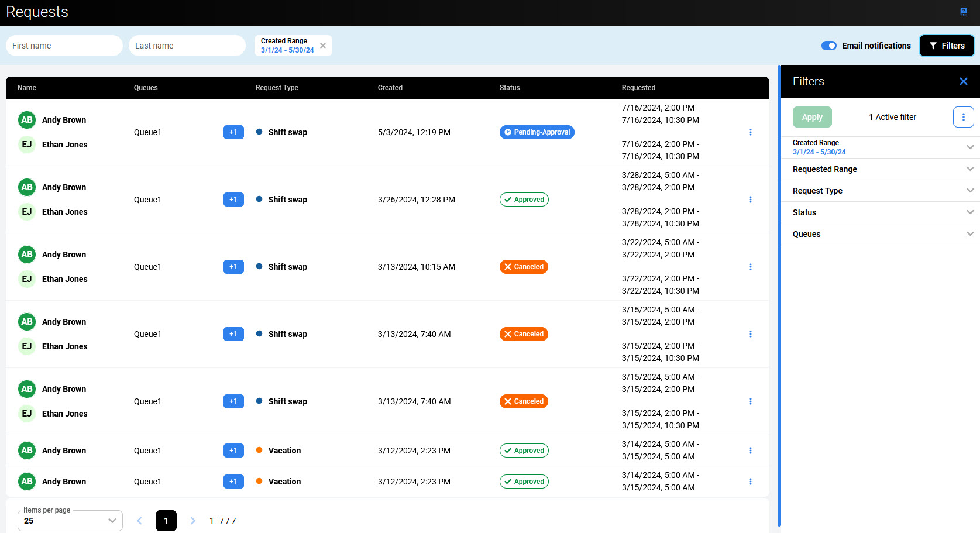Click +1 queue badge in first row
980x533 pixels.
(233, 132)
